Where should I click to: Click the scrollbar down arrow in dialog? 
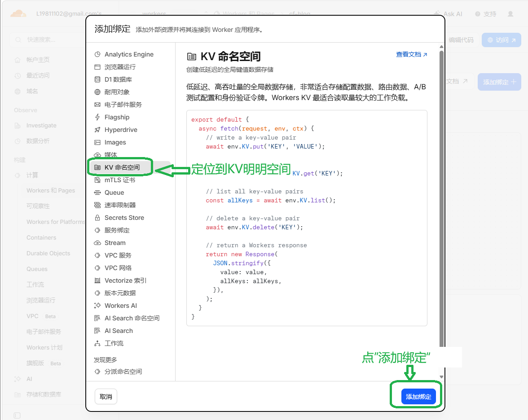(441, 377)
